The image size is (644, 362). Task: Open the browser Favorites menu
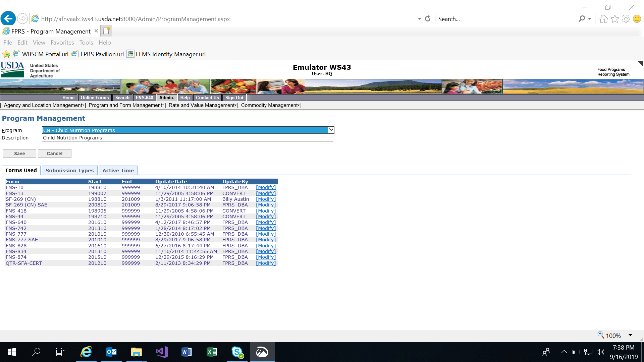62,43
